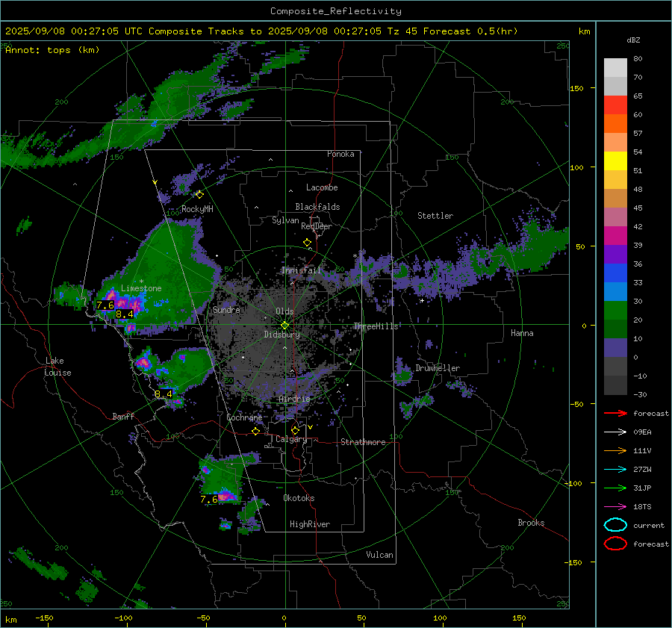The height and width of the screenshot is (628, 672).
Task: Click the magenta 18TS arrow legend
Action: click(615, 507)
